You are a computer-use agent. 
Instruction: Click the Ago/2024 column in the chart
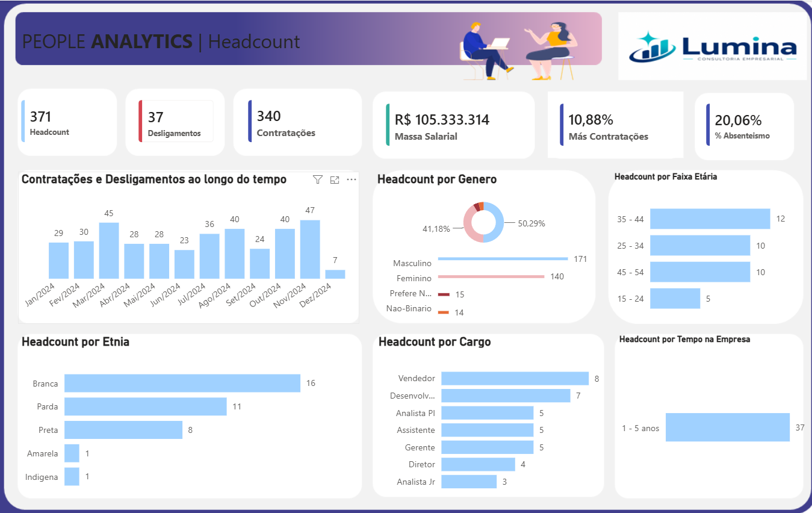[235, 253]
